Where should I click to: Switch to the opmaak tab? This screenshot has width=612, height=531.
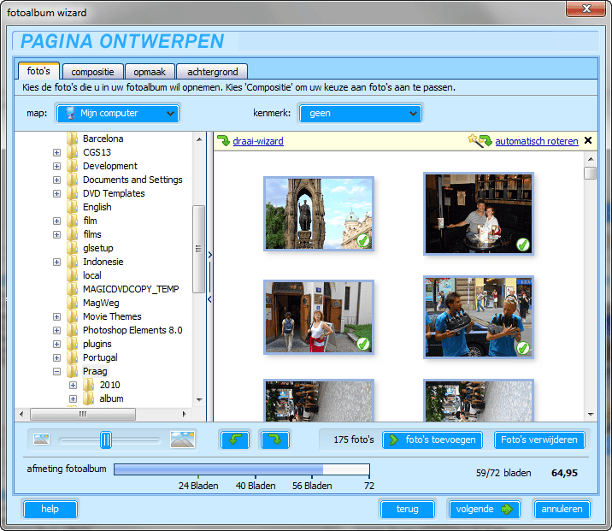click(x=149, y=72)
